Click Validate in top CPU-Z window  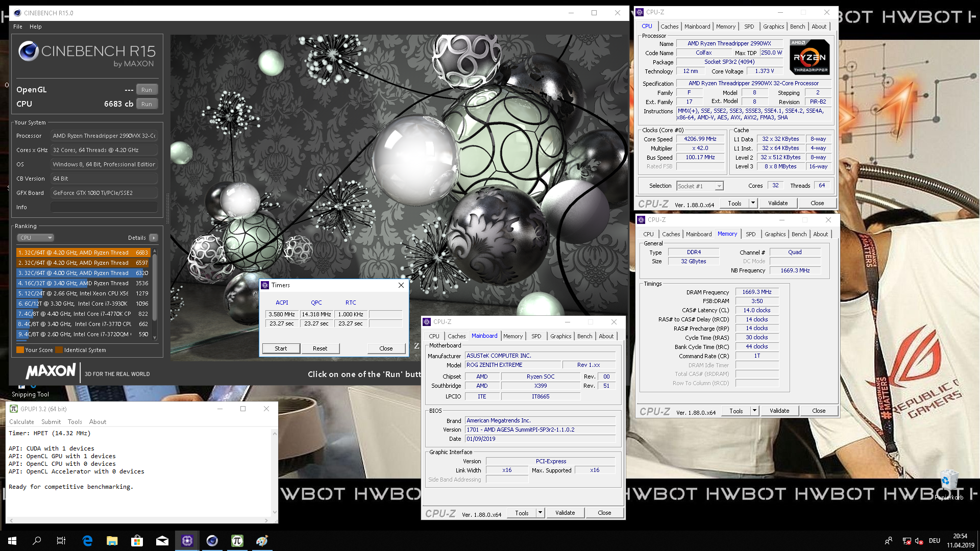pyautogui.click(x=778, y=203)
